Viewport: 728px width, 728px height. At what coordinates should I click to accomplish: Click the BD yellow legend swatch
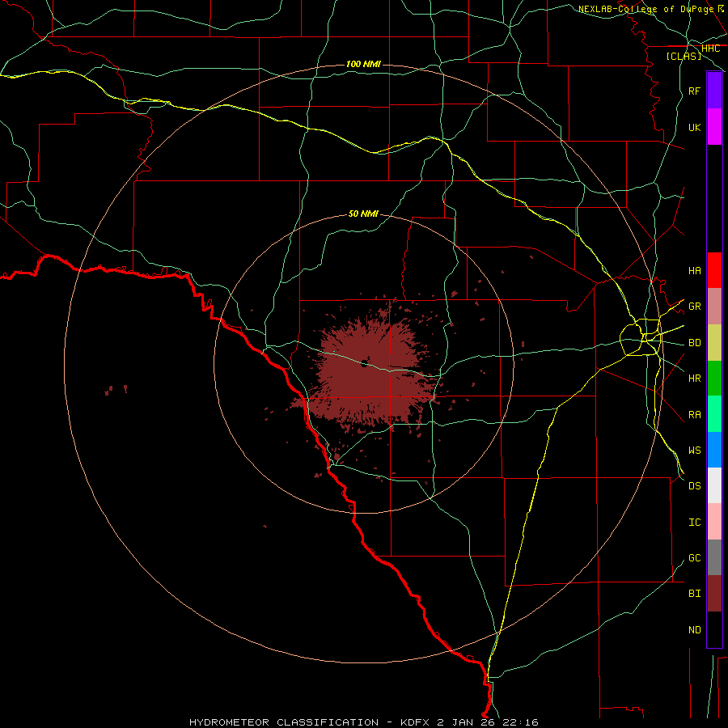coord(714,343)
